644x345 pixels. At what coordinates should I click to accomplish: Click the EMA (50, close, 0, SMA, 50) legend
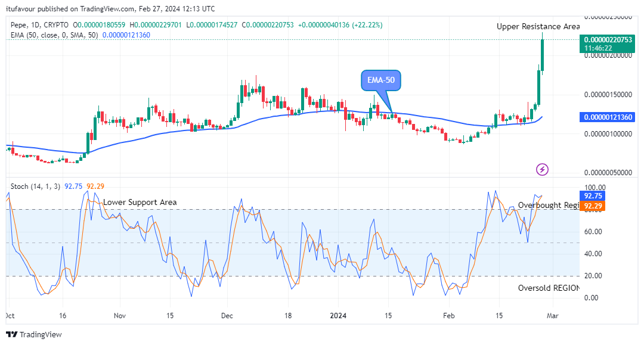(54, 35)
